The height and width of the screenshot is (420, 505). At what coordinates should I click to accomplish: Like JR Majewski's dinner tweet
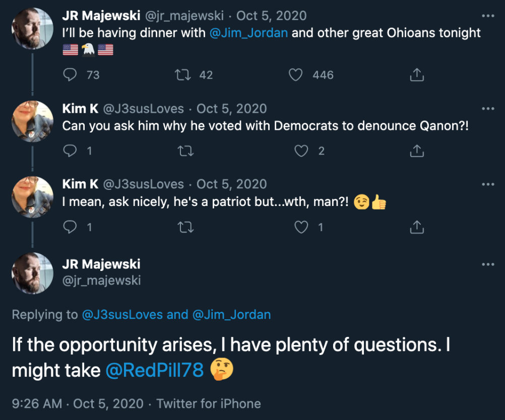pyautogui.click(x=296, y=75)
